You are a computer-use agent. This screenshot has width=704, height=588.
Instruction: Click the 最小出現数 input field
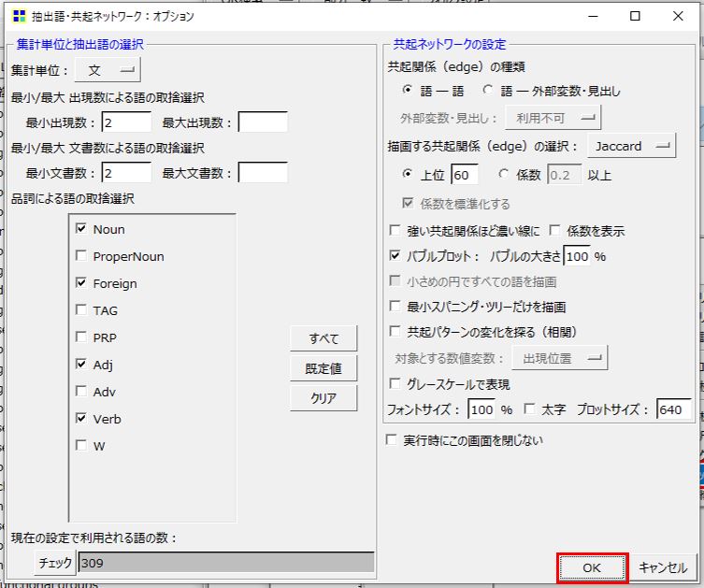point(126,122)
